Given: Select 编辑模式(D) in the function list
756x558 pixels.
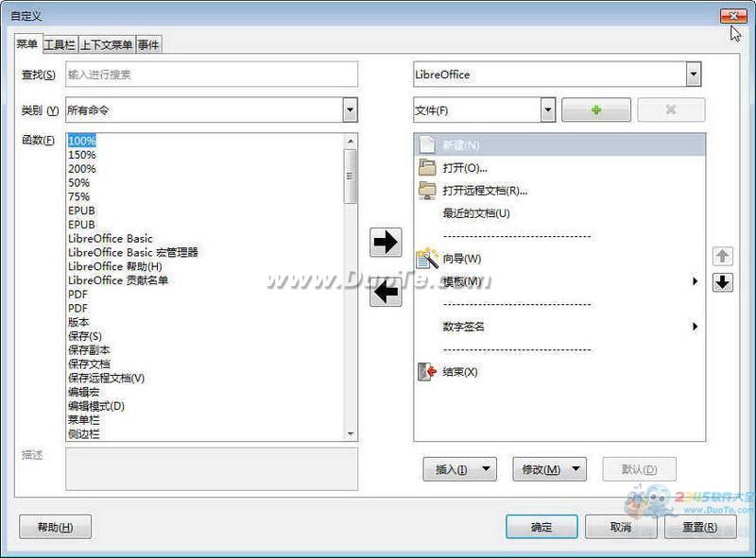Looking at the screenshot, I should 96,406.
